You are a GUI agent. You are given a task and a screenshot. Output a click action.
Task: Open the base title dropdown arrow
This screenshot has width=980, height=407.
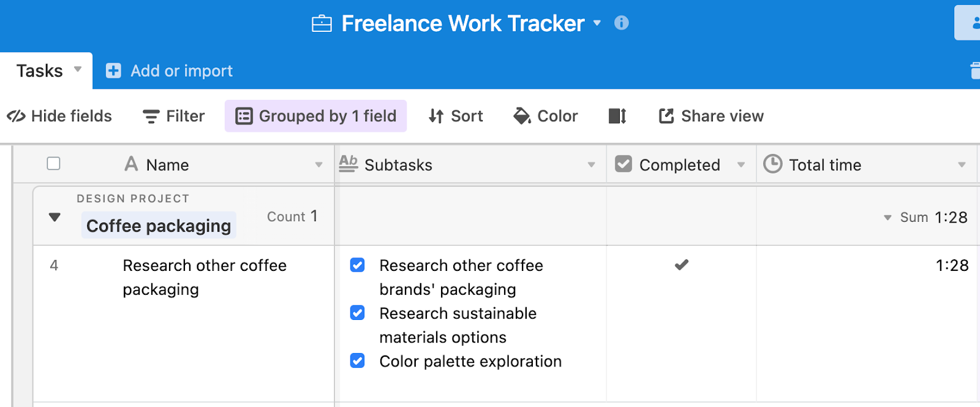[x=597, y=23]
